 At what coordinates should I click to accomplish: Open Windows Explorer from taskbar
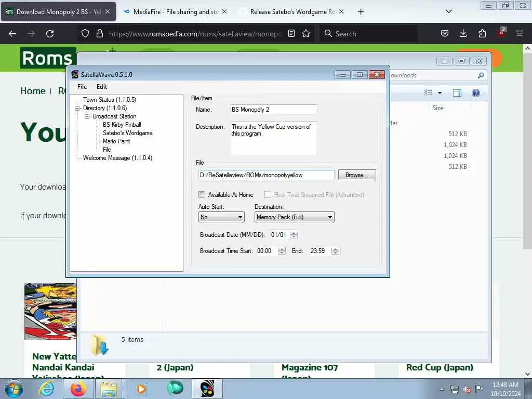[109, 389]
